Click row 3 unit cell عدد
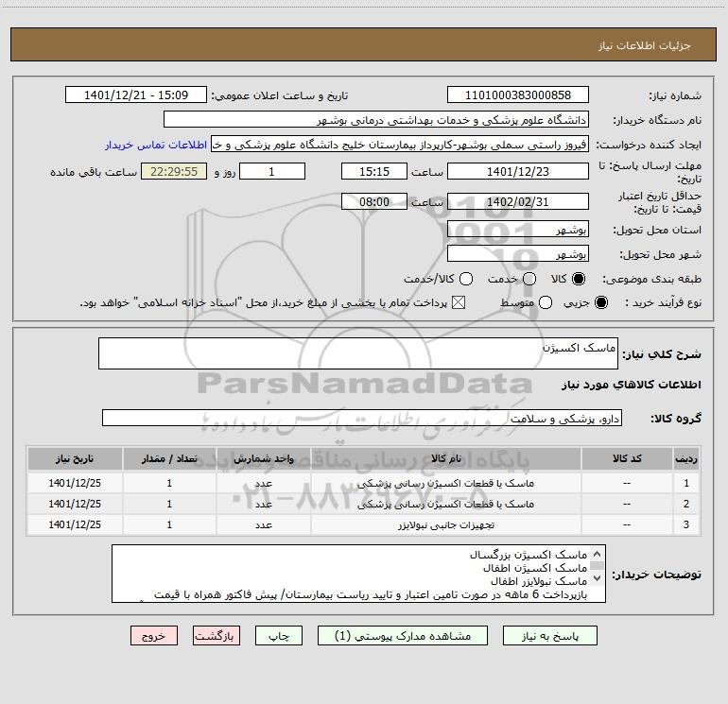Viewport: 728px width, 704px height. tap(263, 524)
